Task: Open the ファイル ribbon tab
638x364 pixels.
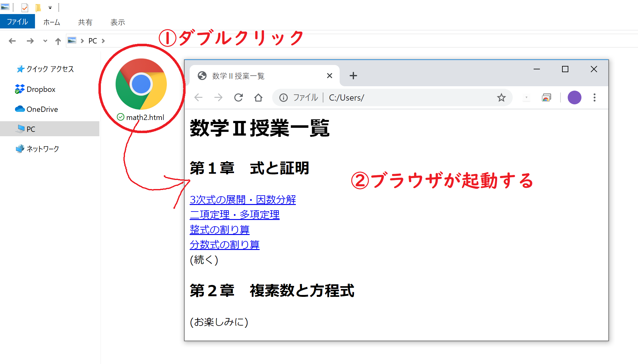Action: (x=17, y=22)
